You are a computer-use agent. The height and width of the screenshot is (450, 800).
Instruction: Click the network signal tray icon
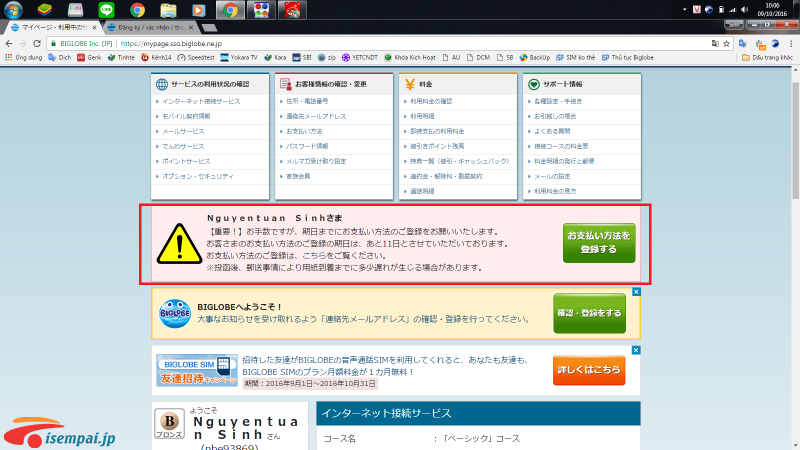coord(733,9)
